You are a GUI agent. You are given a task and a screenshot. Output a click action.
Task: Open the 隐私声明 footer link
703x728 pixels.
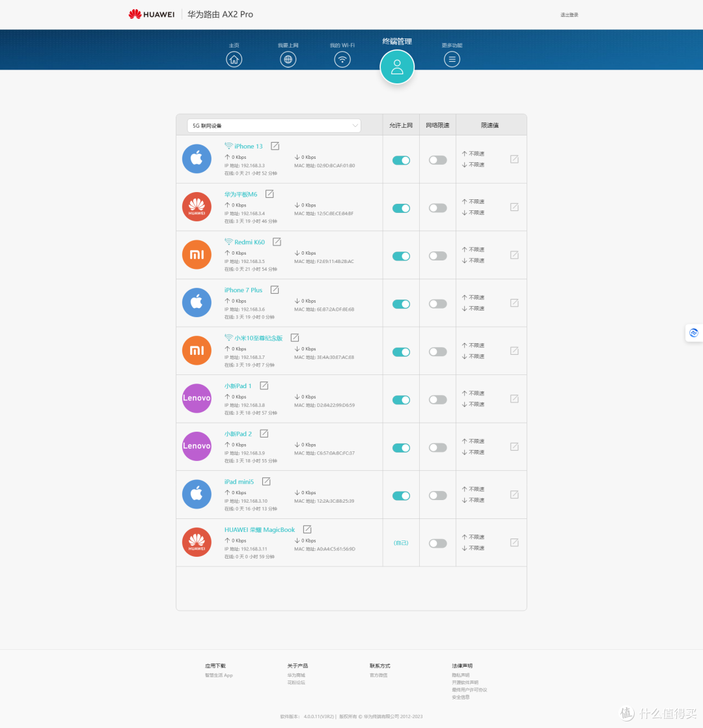tap(461, 675)
